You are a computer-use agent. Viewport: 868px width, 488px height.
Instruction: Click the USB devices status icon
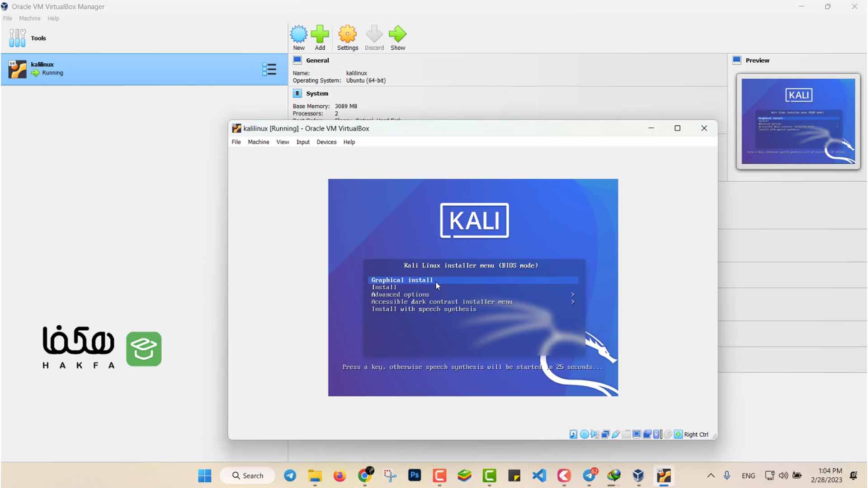616,434
